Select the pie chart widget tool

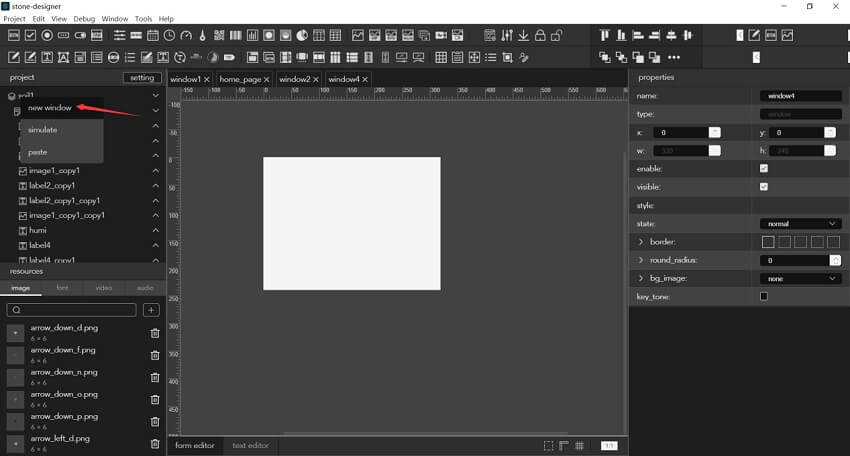click(302, 35)
